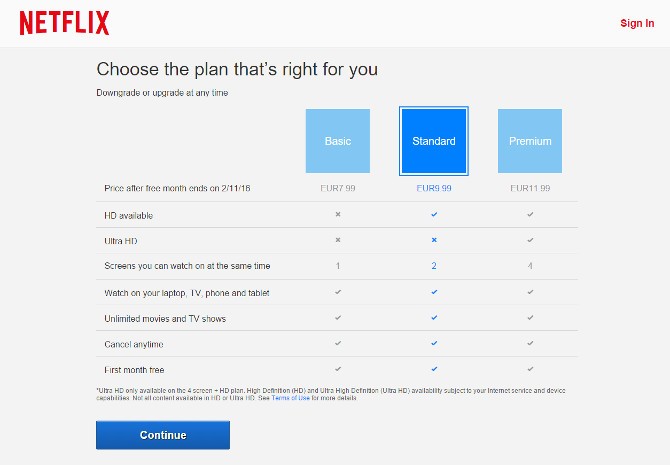The image size is (670, 465).
Task: Choose the Standard plan tile
Action: coord(434,141)
